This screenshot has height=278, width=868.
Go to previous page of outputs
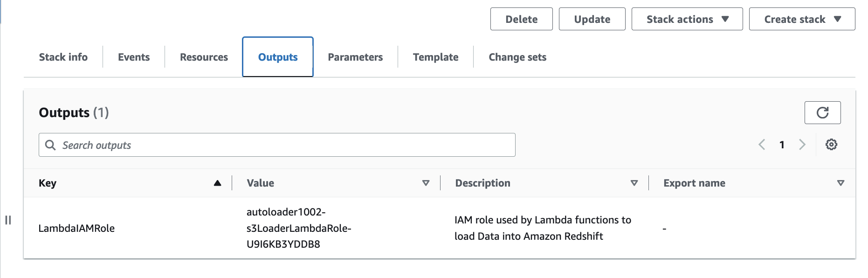(762, 145)
